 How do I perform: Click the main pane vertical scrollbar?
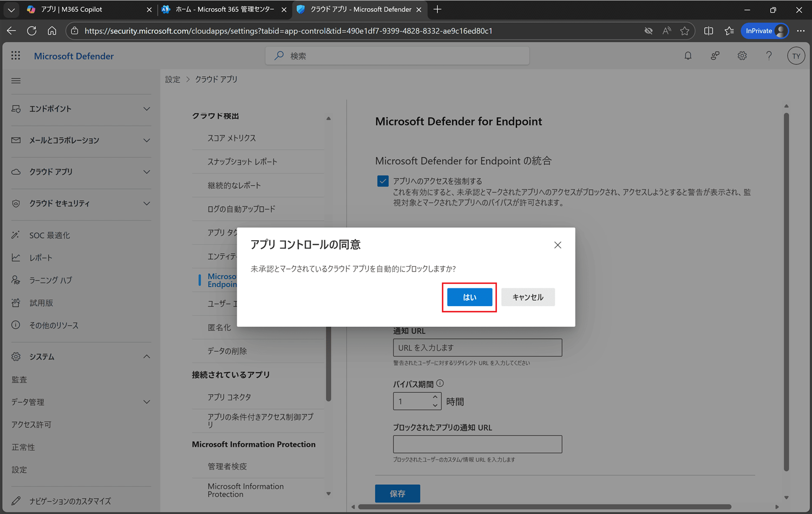tap(786, 292)
